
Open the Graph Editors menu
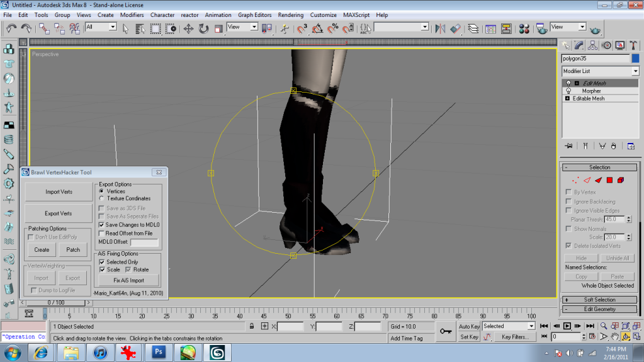[255, 14]
